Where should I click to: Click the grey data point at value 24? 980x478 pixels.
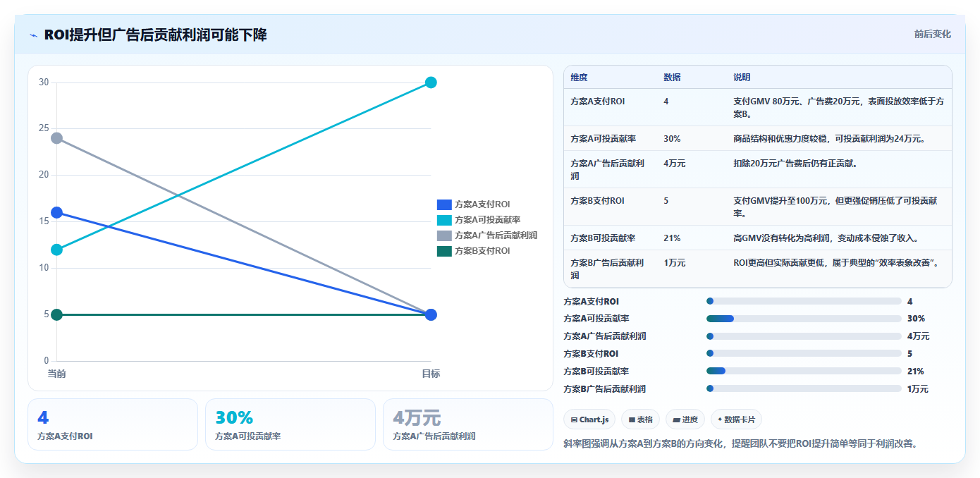coord(56,138)
